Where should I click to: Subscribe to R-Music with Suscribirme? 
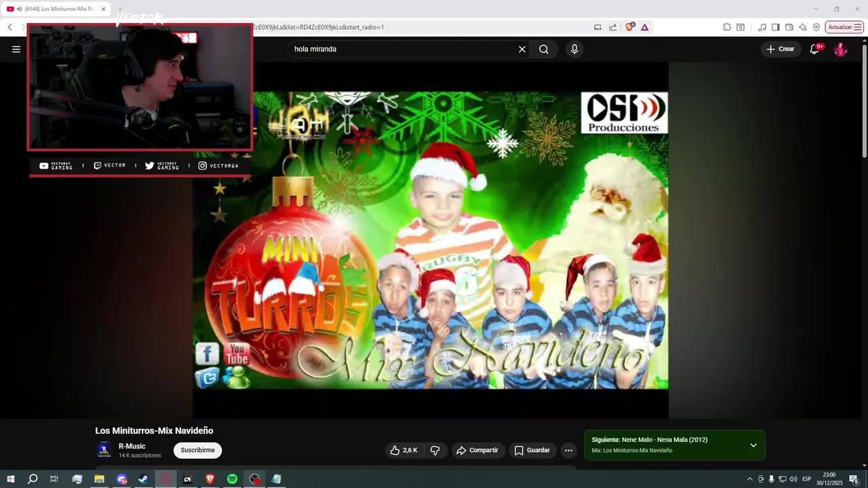(197, 450)
